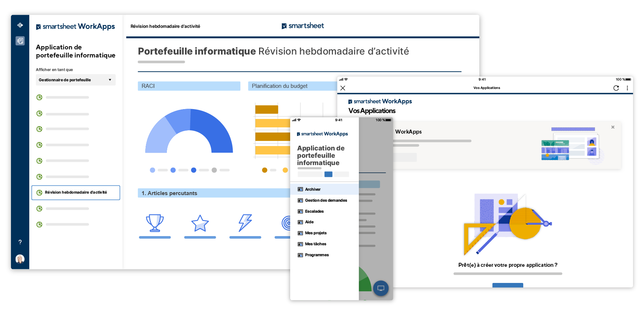Click 'Vos Applications' heading on tablet

coord(372,111)
